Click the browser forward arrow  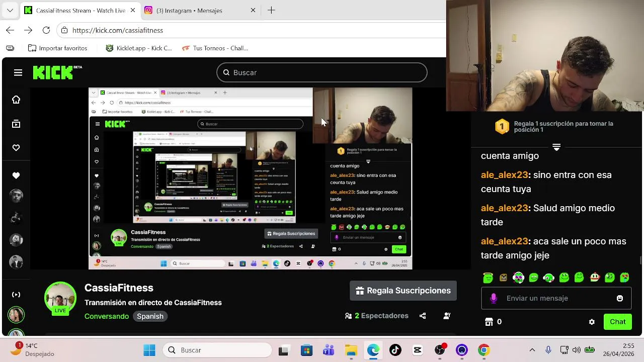click(x=28, y=30)
